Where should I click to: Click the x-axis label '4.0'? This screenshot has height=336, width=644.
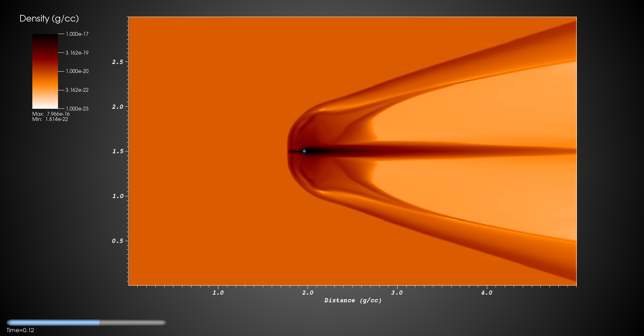(487, 293)
